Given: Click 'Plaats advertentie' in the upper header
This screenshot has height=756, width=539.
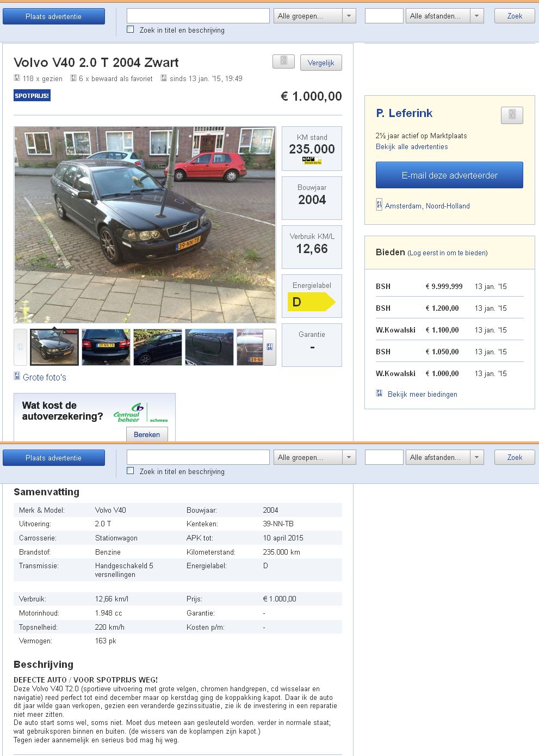Looking at the screenshot, I should (54, 16).
